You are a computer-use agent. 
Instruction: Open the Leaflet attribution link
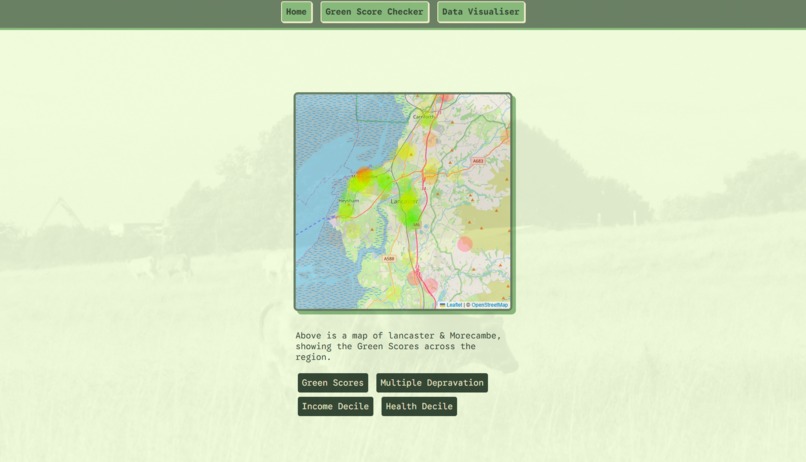(454, 305)
